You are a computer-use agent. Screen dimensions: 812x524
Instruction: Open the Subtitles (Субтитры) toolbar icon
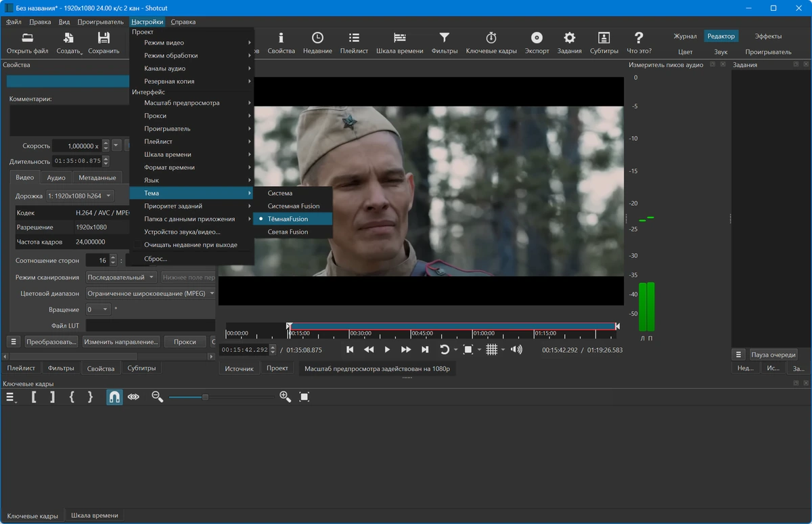[x=604, y=42]
